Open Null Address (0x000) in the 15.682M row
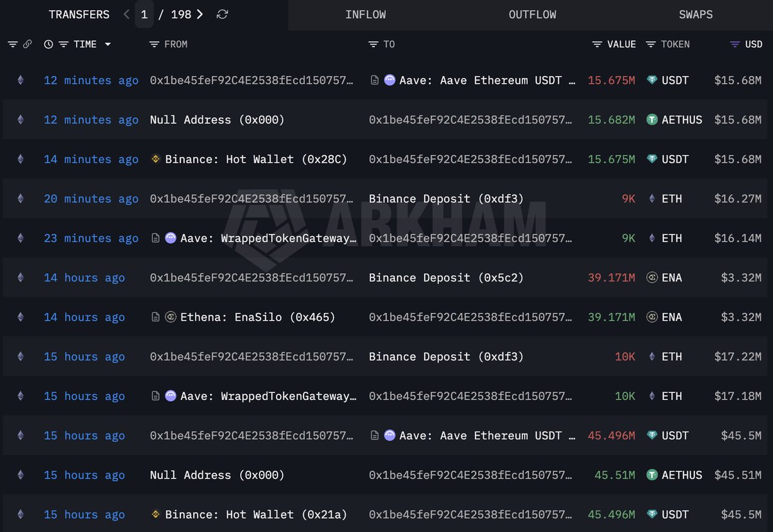Screen dimensions: 773x532 coord(217,120)
